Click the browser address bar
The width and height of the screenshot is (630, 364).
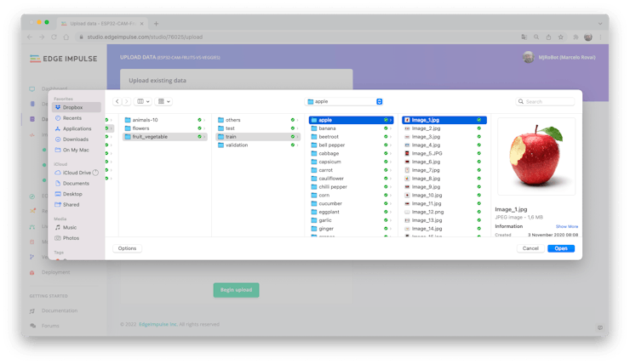(297, 37)
